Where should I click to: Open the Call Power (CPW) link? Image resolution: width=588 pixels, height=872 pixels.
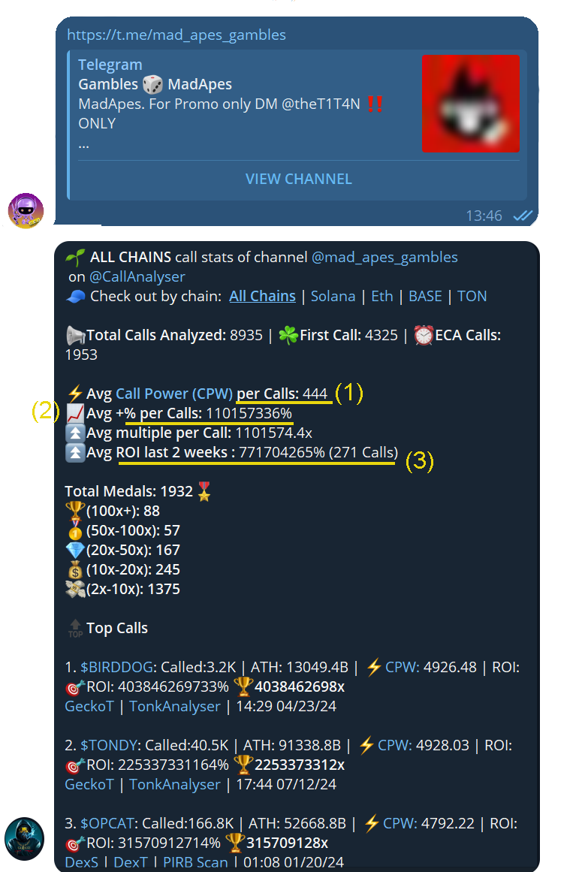(x=174, y=394)
